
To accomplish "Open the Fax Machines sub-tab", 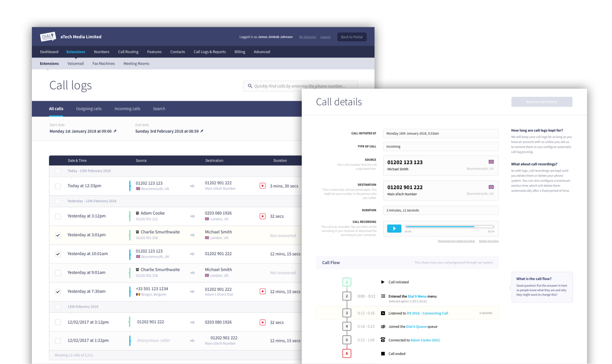I will 103,63.
